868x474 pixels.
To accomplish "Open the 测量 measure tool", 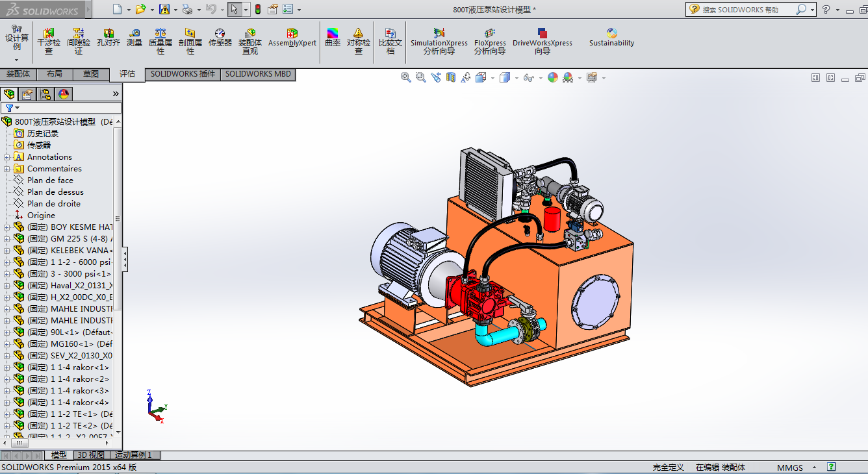I will coord(134,38).
